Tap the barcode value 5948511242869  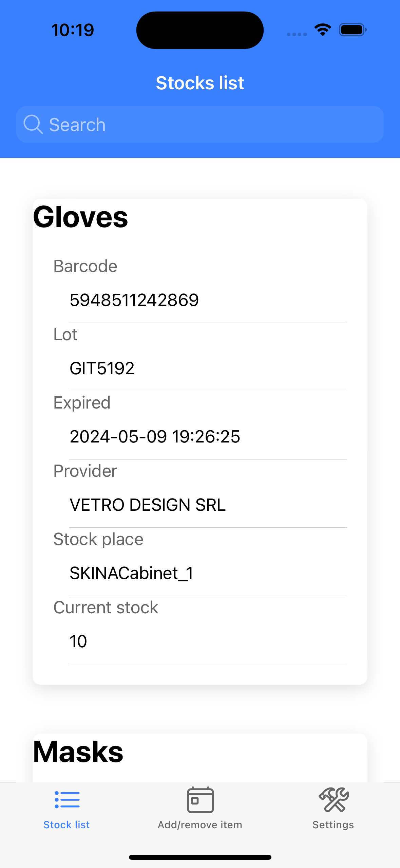[x=134, y=300]
